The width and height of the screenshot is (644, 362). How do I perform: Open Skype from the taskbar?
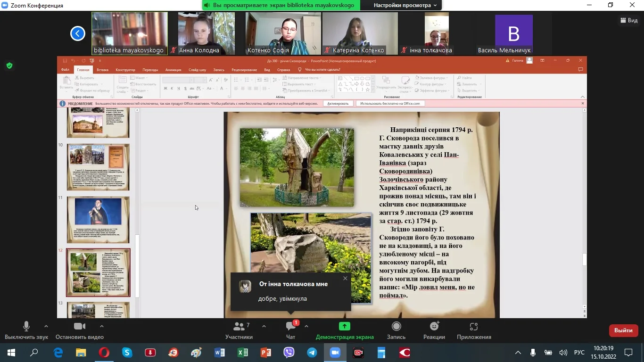click(127, 352)
